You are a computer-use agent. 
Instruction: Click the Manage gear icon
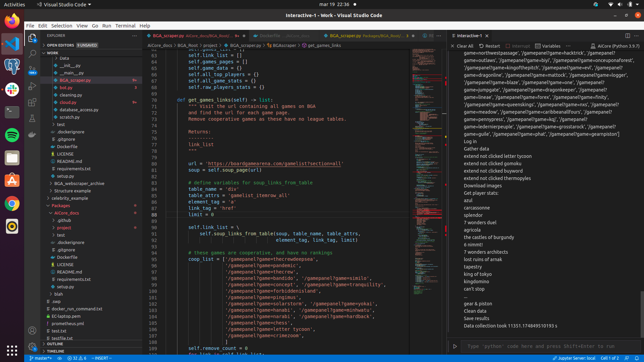pyautogui.click(x=32, y=346)
